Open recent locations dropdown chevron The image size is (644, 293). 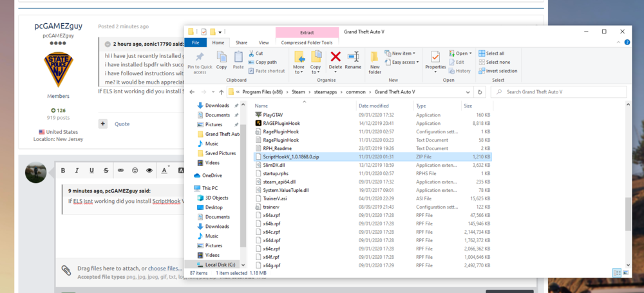click(x=213, y=92)
